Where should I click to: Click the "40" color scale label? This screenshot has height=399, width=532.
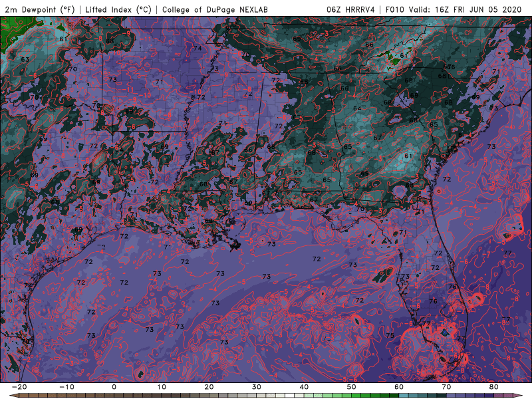304,387
